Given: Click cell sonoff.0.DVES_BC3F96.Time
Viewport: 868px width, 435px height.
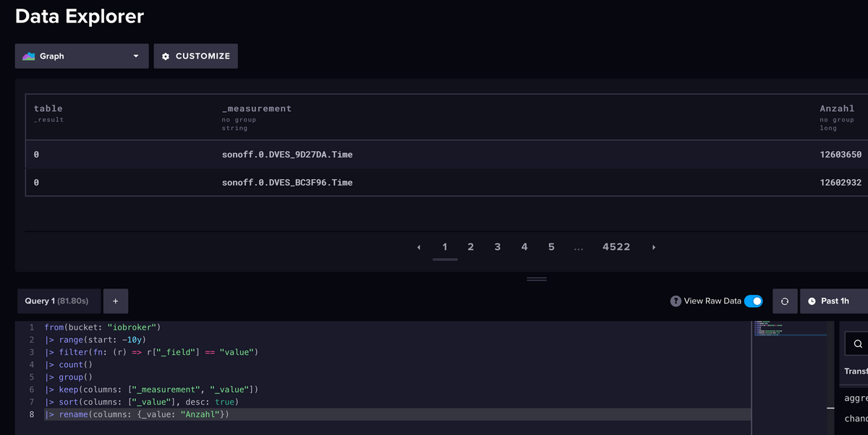Looking at the screenshot, I should pyautogui.click(x=287, y=183).
